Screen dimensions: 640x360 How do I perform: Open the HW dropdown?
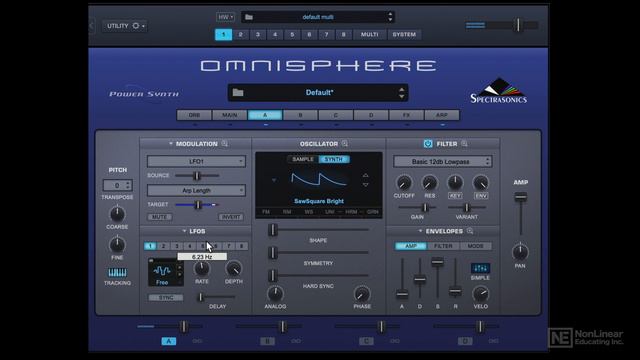click(225, 17)
